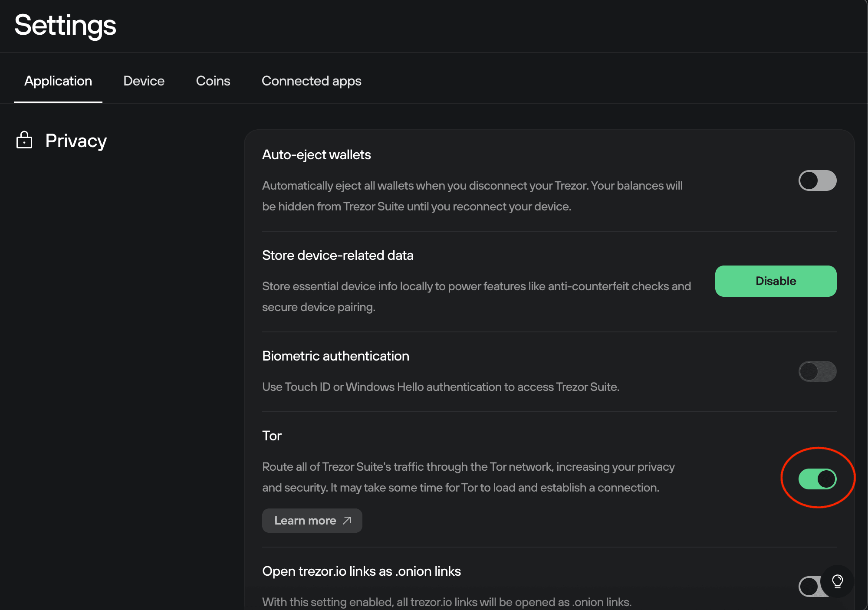Screen dimensions: 868x610
Task: Click the Auto-eject wallets heading
Action: point(316,154)
